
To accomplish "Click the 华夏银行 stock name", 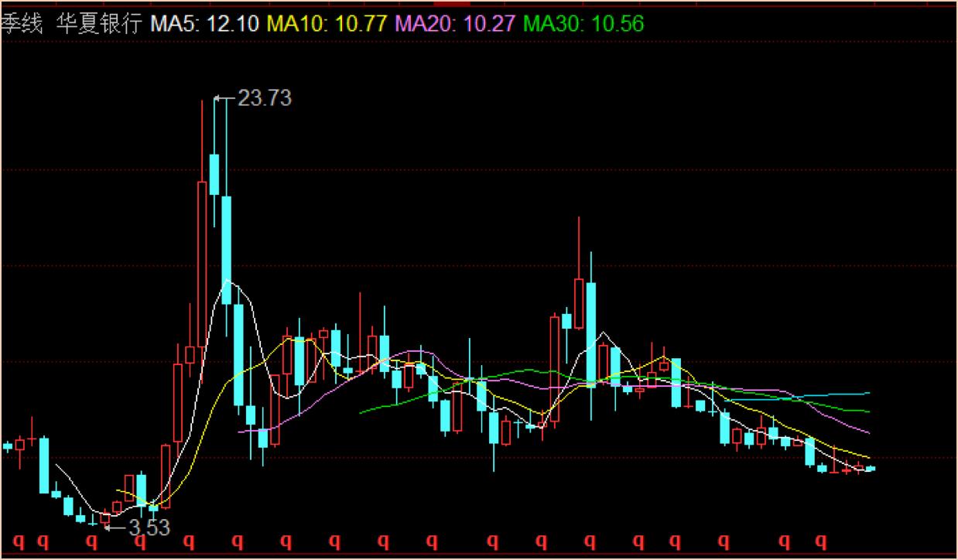I will pos(100,24).
